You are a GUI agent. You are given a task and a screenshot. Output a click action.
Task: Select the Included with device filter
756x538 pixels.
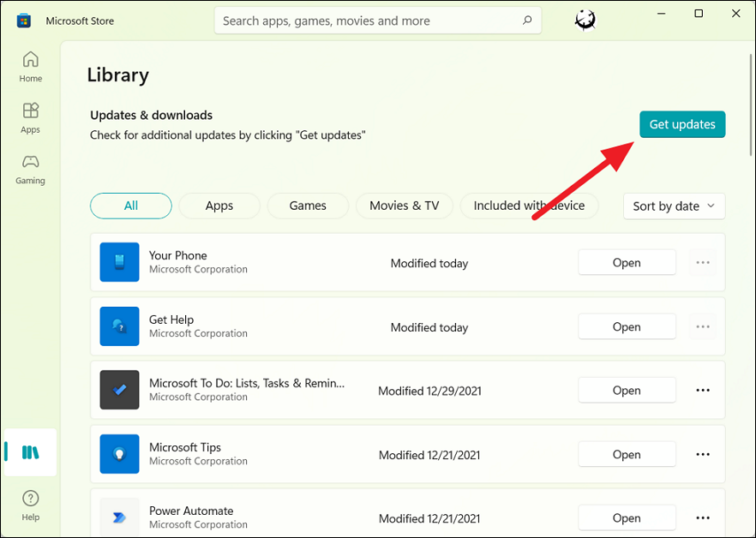click(x=529, y=206)
